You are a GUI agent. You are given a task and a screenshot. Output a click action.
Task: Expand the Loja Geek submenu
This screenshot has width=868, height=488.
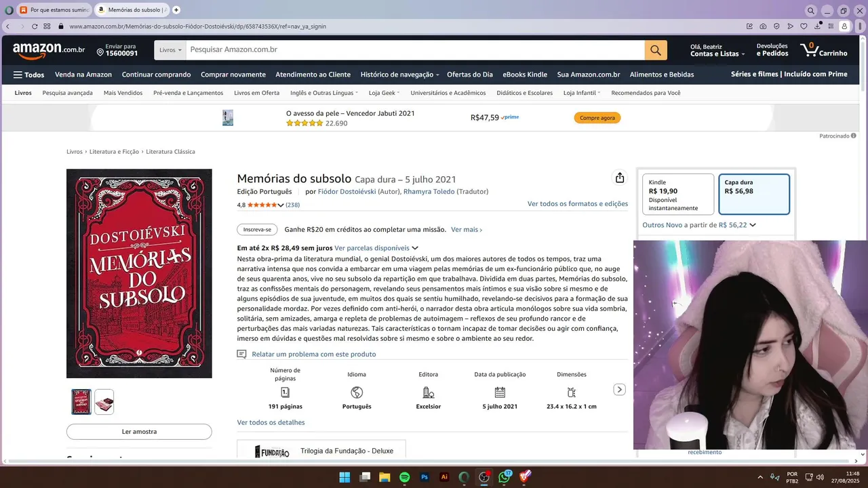(384, 93)
